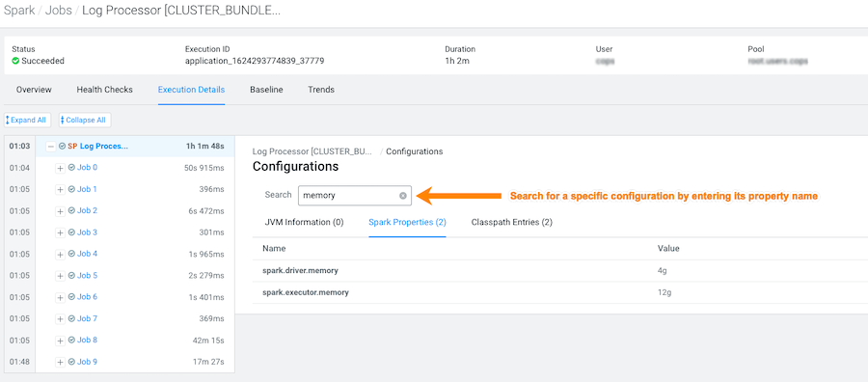This screenshot has width=868, height=382.
Task: Expand the Job 9 tree node
Action: click(61, 362)
